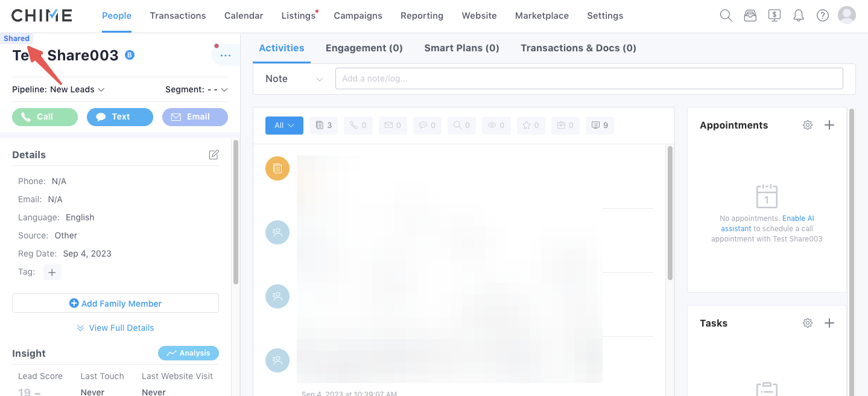Switch to the Smart Plans (0) tab
The image size is (868, 396).
pos(461,48)
